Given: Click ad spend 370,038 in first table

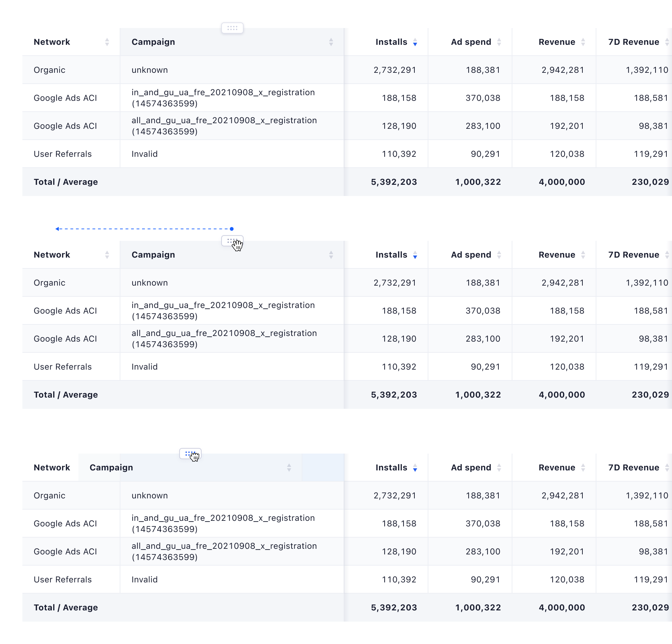Looking at the screenshot, I should (x=483, y=98).
